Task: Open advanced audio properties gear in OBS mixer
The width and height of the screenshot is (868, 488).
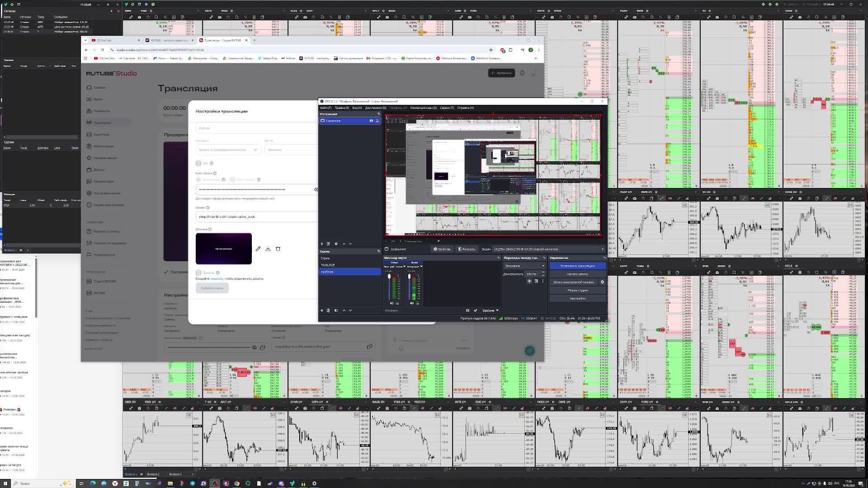Action: click(x=476, y=310)
